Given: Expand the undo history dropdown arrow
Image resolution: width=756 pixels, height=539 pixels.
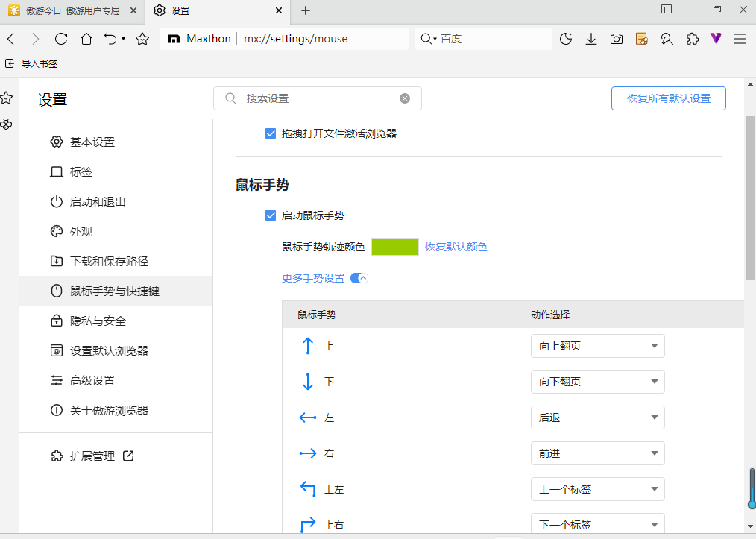Looking at the screenshot, I should pyautogui.click(x=124, y=39).
